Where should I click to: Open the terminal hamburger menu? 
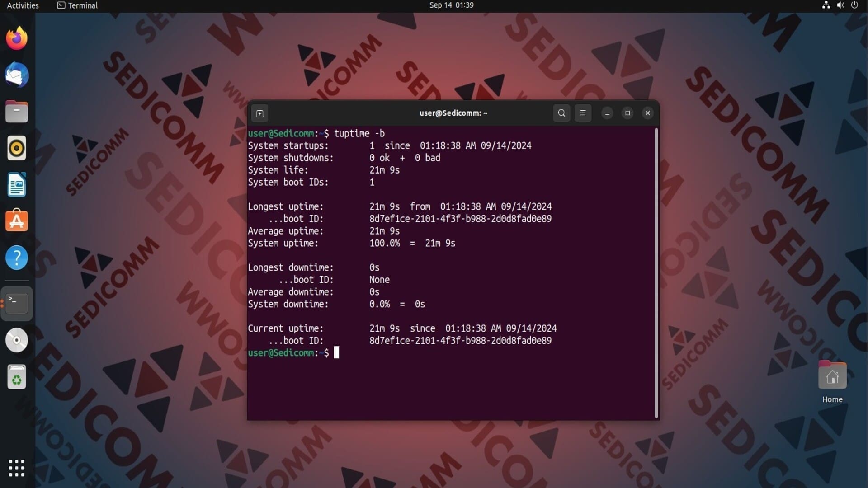click(583, 113)
